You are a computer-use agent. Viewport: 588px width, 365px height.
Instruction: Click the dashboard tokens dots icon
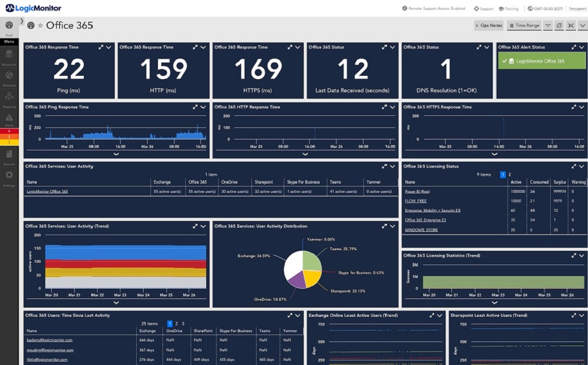(x=548, y=25)
